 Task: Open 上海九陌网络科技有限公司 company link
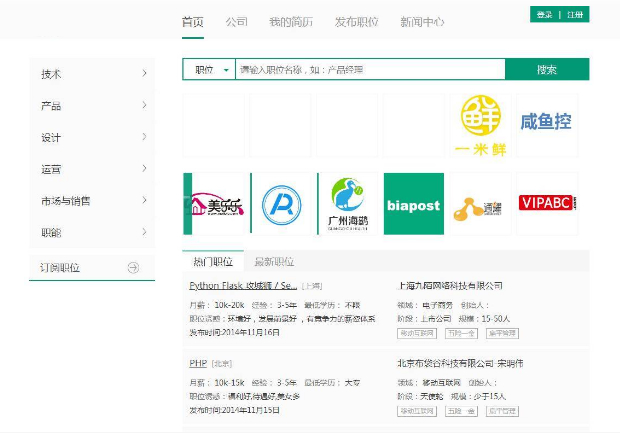pos(450,286)
